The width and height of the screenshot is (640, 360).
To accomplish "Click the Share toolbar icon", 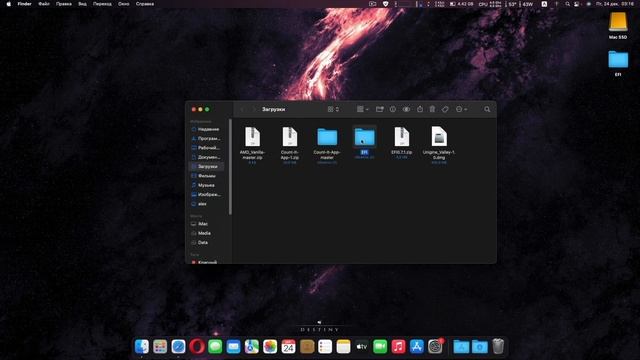I will 420,109.
